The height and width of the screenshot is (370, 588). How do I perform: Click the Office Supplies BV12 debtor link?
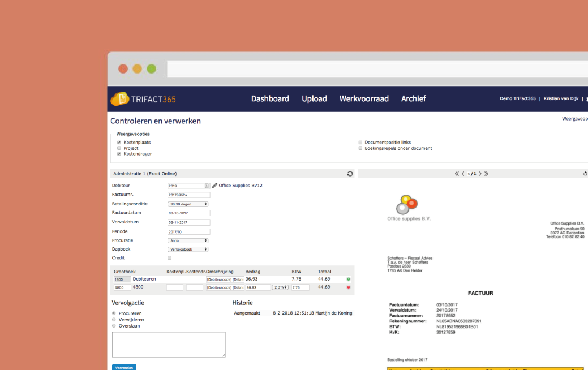coord(241,186)
